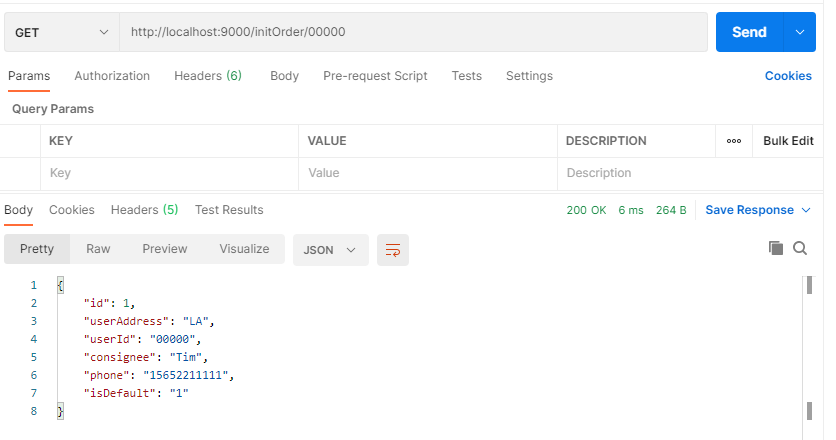Screen dimensions: 836x440
Task: Click the request URL input field
Action: click(413, 33)
